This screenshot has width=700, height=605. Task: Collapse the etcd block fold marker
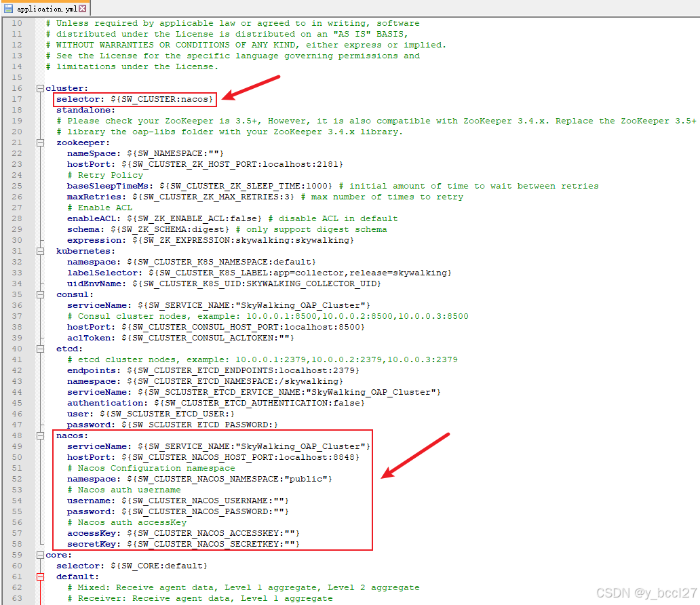click(40, 349)
